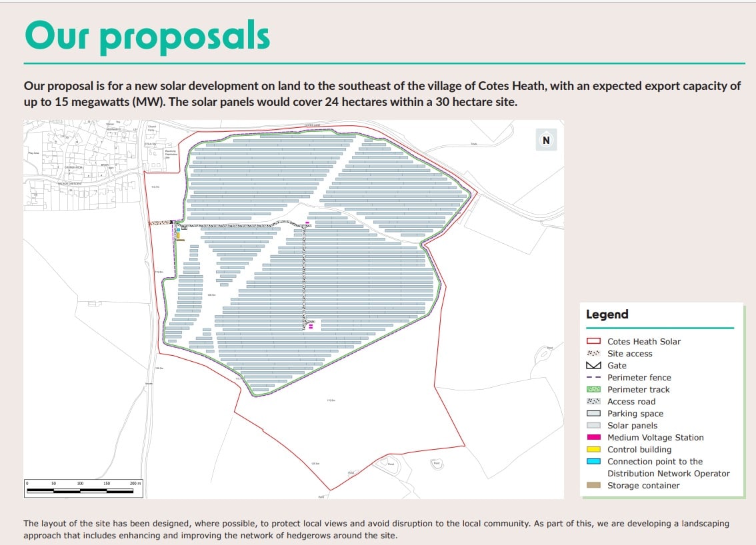Select the pink Medium Voltage Station marker on the map
Image resolution: width=756 pixels, height=545 pixels.
(307, 222)
